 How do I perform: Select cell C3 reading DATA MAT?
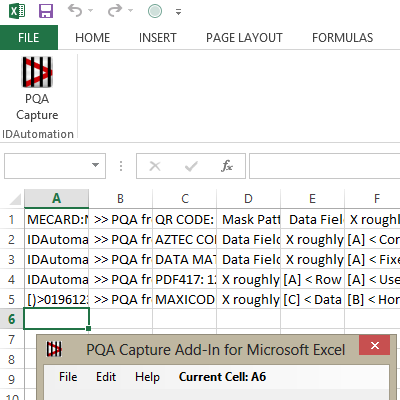(x=185, y=259)
